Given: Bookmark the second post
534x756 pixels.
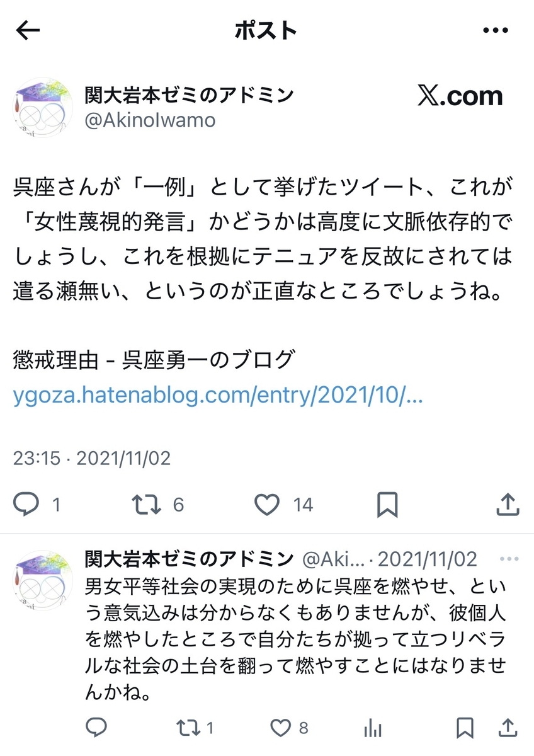Looking at the screenshot, I should (x=465, y=728).
